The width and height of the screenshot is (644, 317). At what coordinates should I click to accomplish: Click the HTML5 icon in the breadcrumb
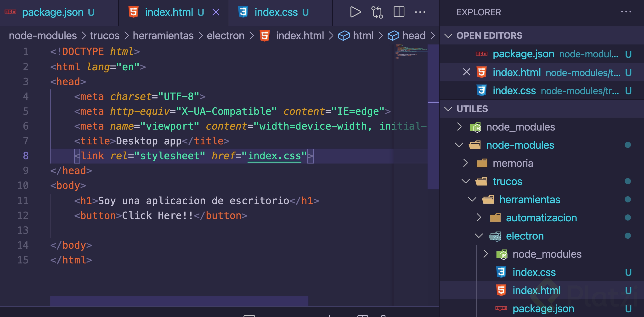(x=265, y=36)
